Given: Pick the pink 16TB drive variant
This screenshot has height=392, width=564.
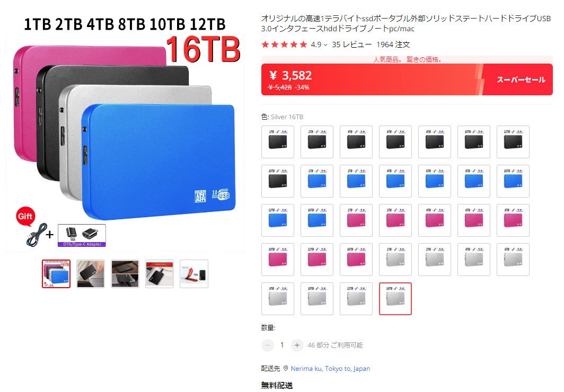Looking at the screenshot, I should (356, 260).
